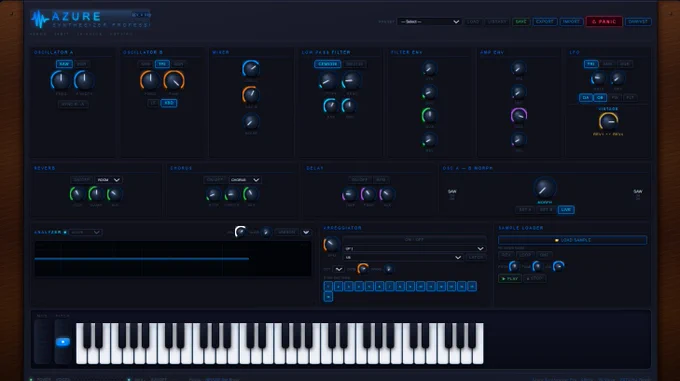Screen dimensions: 680x381
Task: Click the Chorus mix knob
Action: click(x=251, y=194)
